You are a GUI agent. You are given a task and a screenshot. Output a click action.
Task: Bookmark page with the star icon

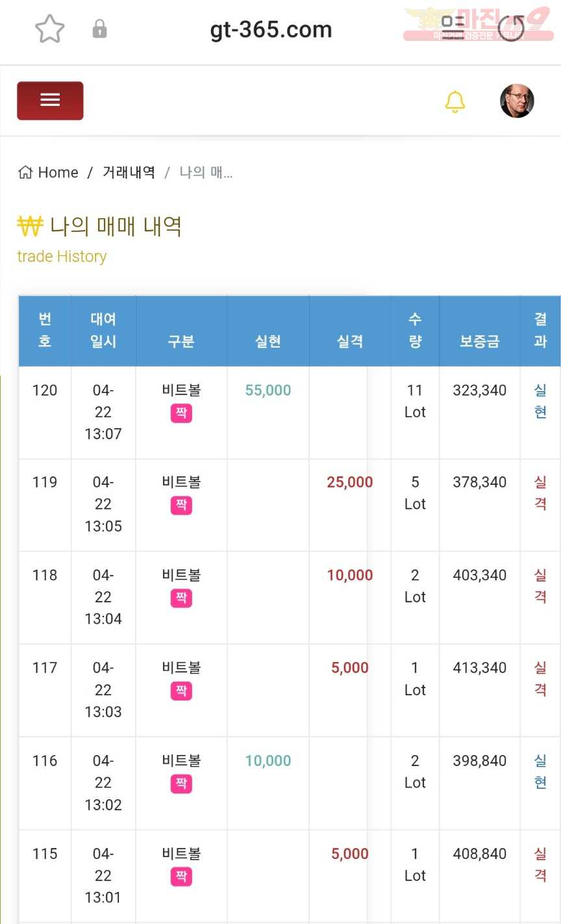pos(49,29)
